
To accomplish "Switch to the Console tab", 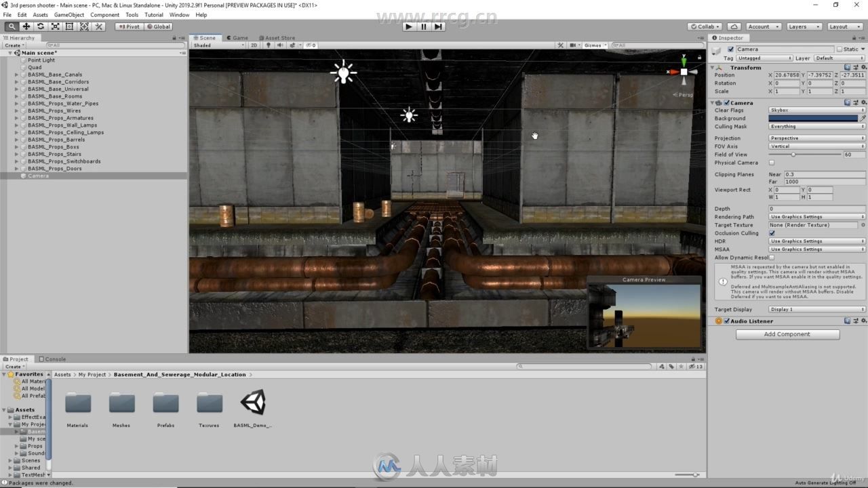I will [x=52, y=359].
